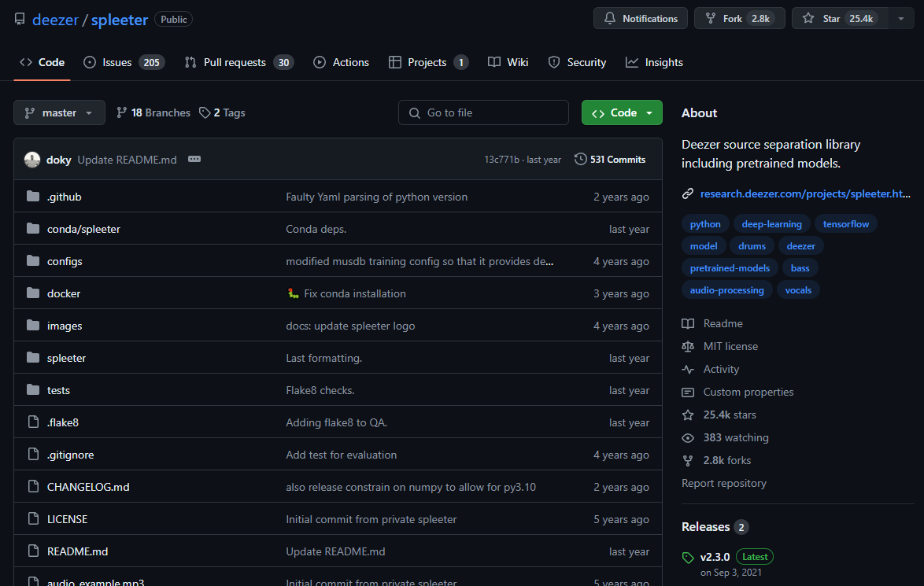Open the master branch dropdown
The image size is (924, 586).
tap(59, 113)
